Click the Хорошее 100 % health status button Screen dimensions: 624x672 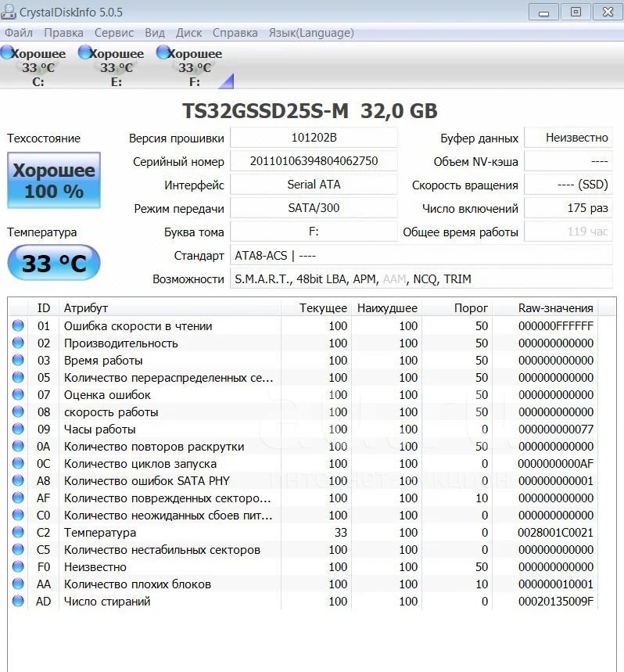(54, 181)
